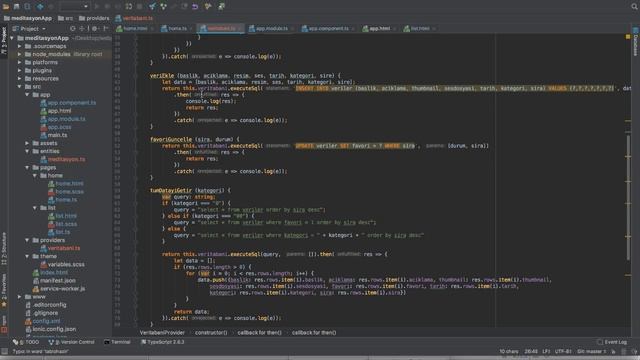640x360 pixels.
Task: Open manifest.json in project tree
Action: click(54, 281)
